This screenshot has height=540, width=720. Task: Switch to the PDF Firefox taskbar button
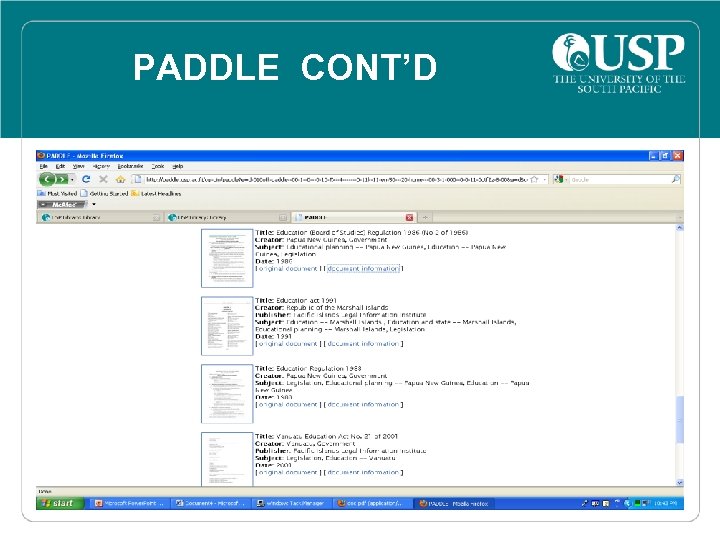[x=372, y=503]
